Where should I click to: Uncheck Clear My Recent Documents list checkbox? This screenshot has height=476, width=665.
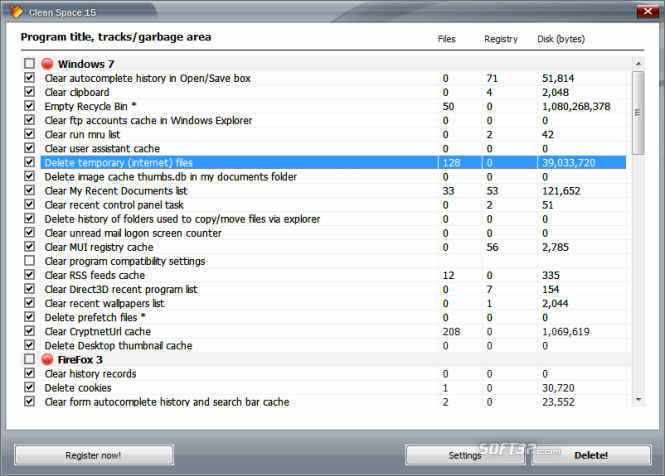click(x=29, y=190)
